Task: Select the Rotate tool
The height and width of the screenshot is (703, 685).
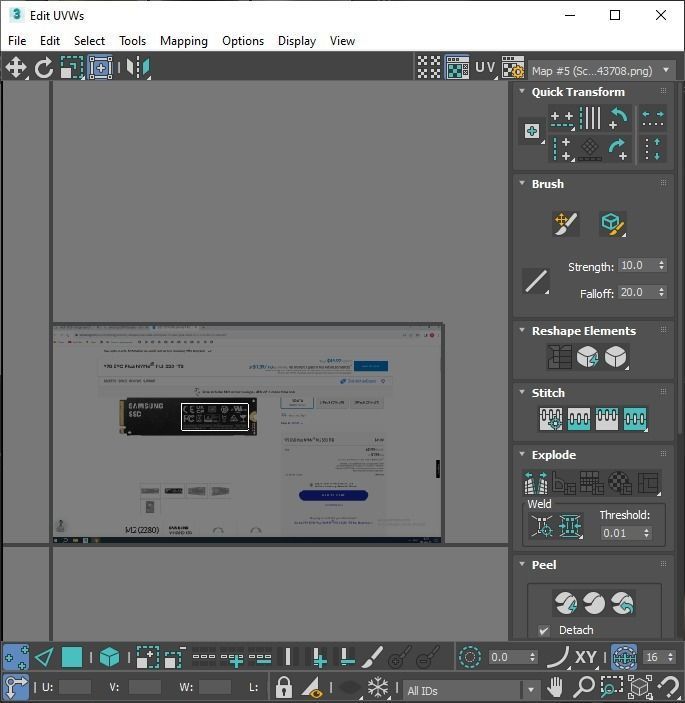Action: pyautogui.click(x=43, y=68)
